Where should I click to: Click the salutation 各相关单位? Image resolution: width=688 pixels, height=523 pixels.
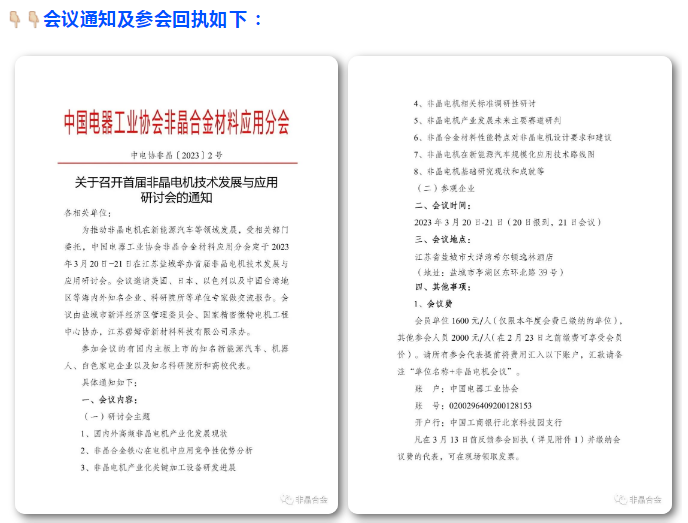tap(87, 213)
